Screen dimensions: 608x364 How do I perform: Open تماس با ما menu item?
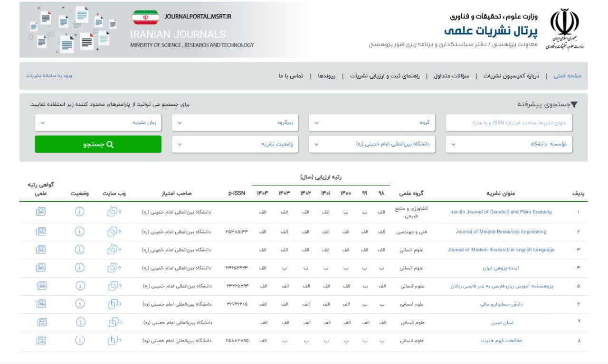291,76
